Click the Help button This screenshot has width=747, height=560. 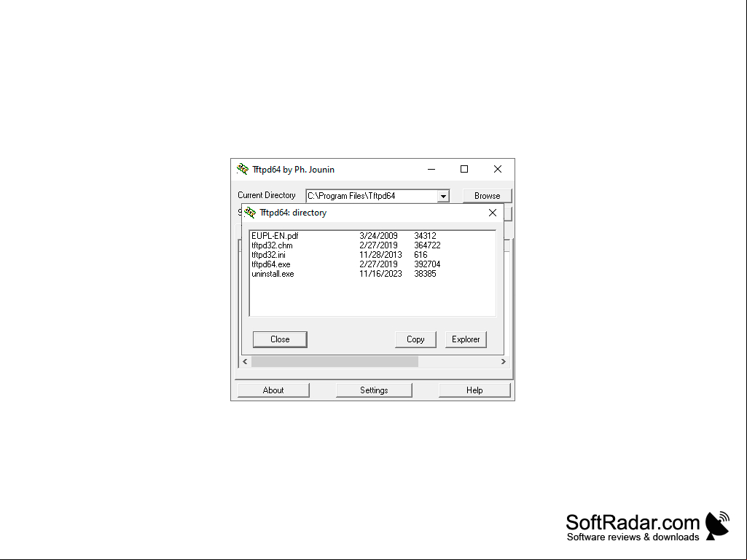coord(474,390)
